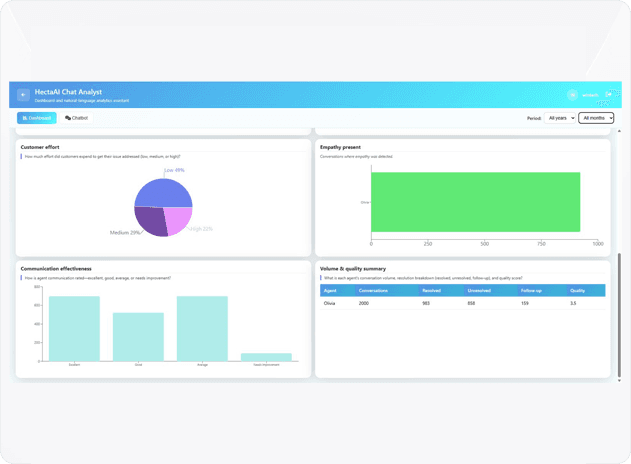The height and width of the screenshot is (464, 631).
Task: Click the logout icon in the header
Action: [x=608, y=95]
